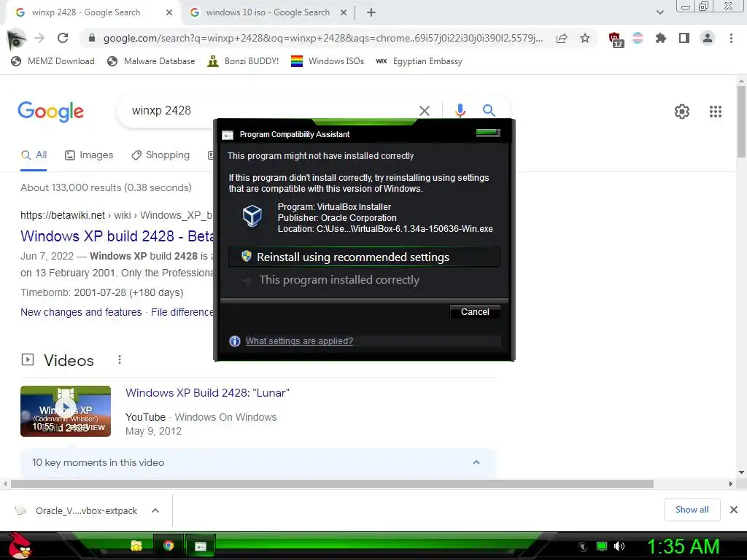Click into the Google search field
The image size is (747, 560).
tap(271, 111)
